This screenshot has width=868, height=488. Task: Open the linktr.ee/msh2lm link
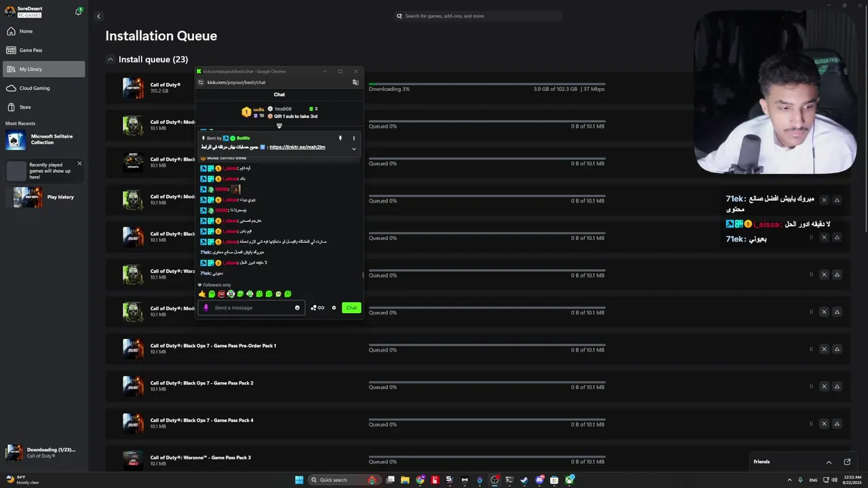click(297, 147)
